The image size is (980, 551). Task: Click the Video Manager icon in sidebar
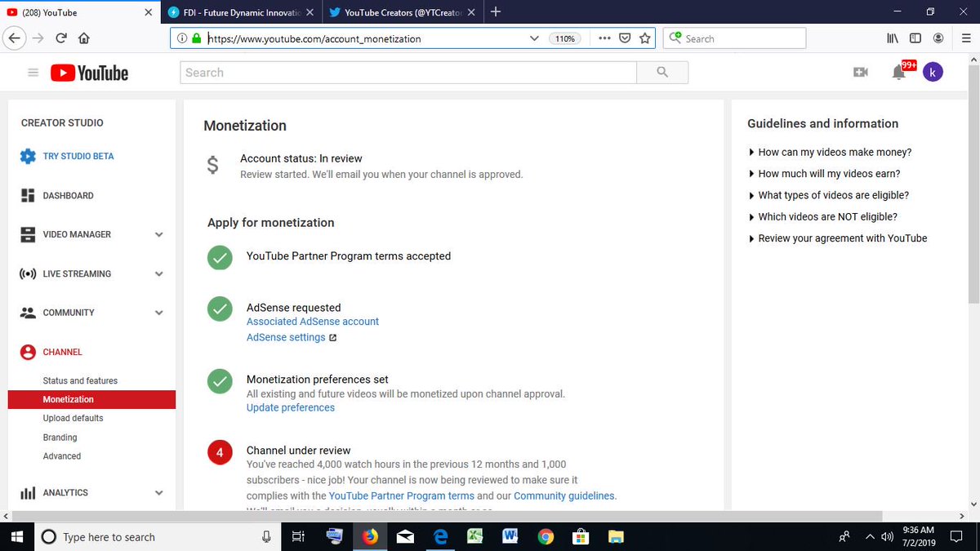[x=28, y=234]
